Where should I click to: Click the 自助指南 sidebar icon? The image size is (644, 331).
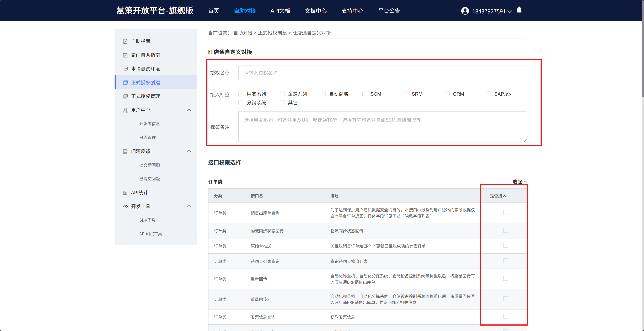click(125, 41)
